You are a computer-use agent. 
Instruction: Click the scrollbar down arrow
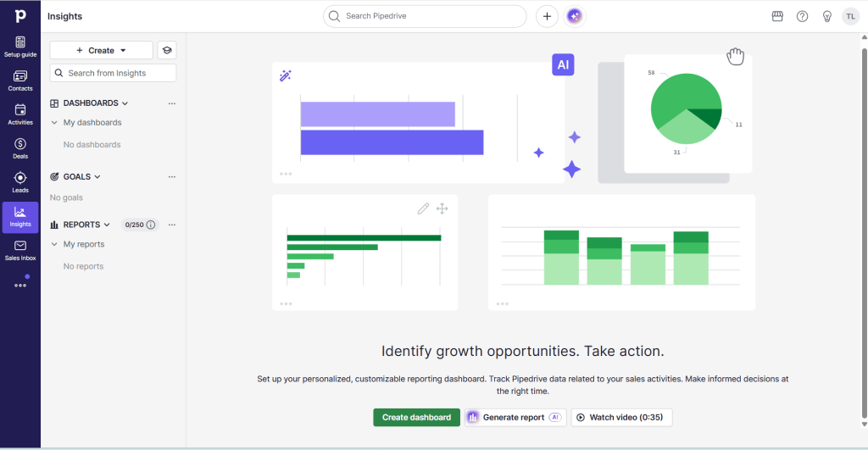pos(864,425)
